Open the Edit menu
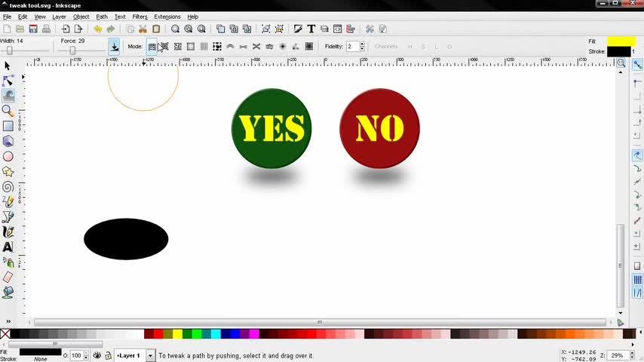The image size is (644, 362). (23, 17)
